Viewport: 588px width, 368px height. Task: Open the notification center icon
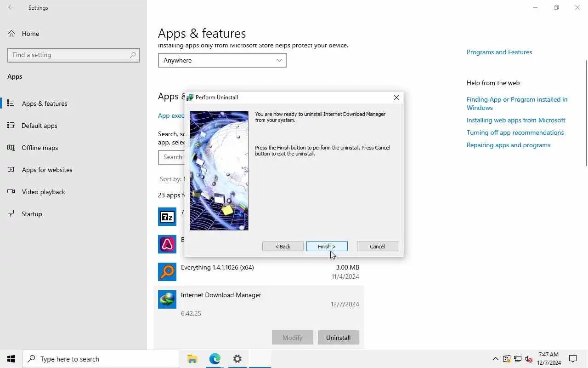[573, 359]
